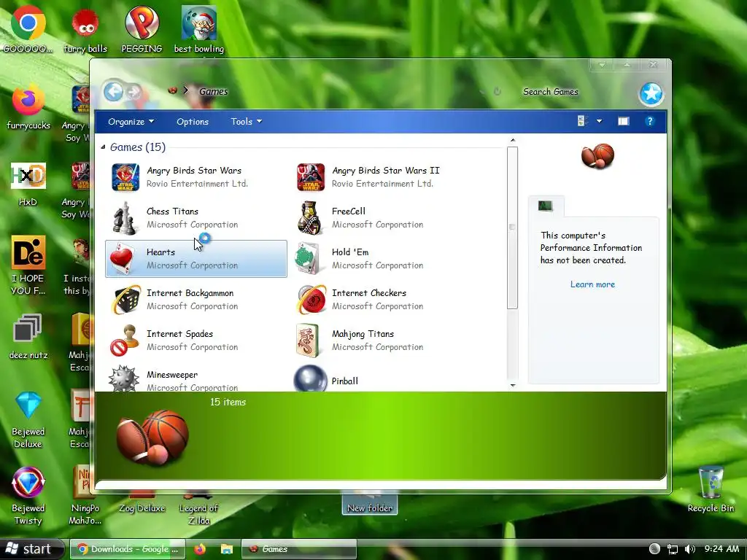Click the Back navigation arrow in Games window

click(113, 91)
